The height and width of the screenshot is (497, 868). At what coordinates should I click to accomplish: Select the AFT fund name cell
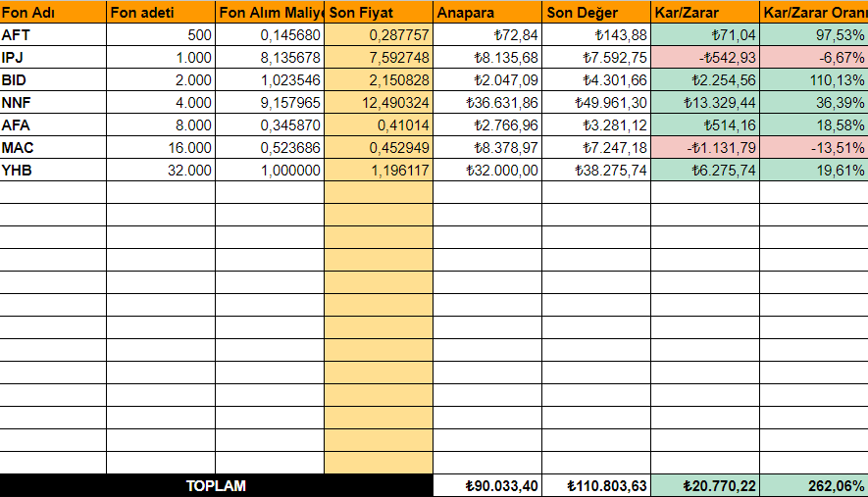(53, 35)
